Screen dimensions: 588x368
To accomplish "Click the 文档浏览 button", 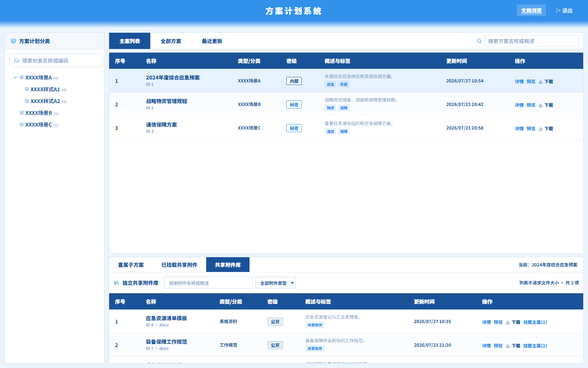I will (x=531, y=11).
